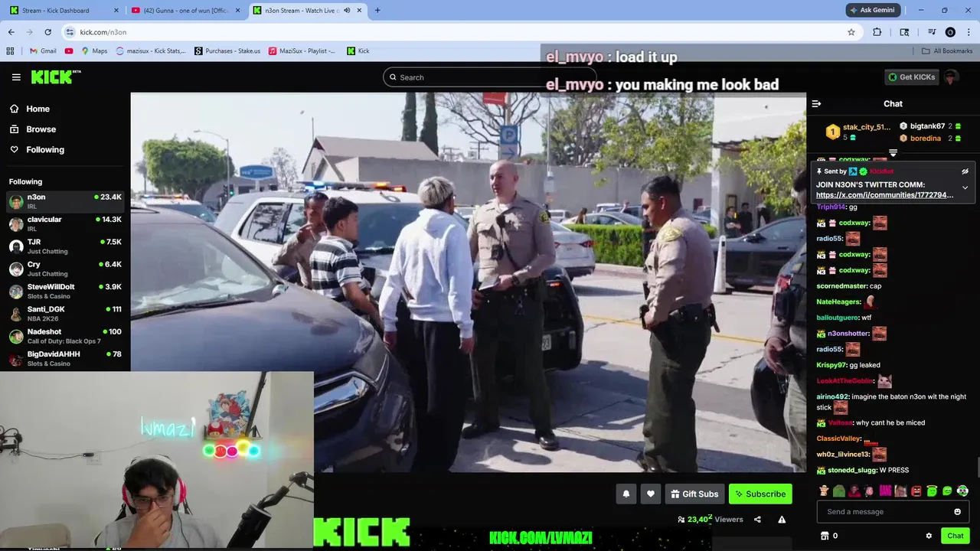Report the stream via the warning triangle icon

[x=782, y=520]
